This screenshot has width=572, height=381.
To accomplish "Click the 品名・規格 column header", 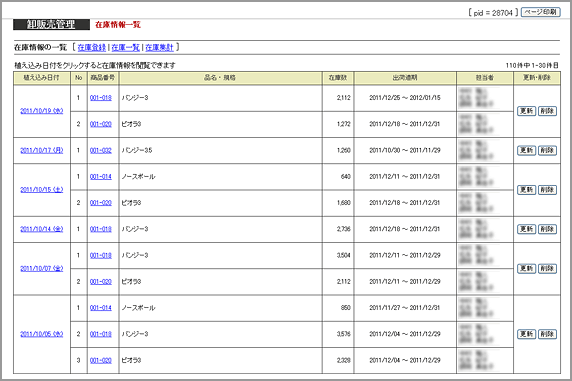I will pyautogui.click(x=220, y=78).
